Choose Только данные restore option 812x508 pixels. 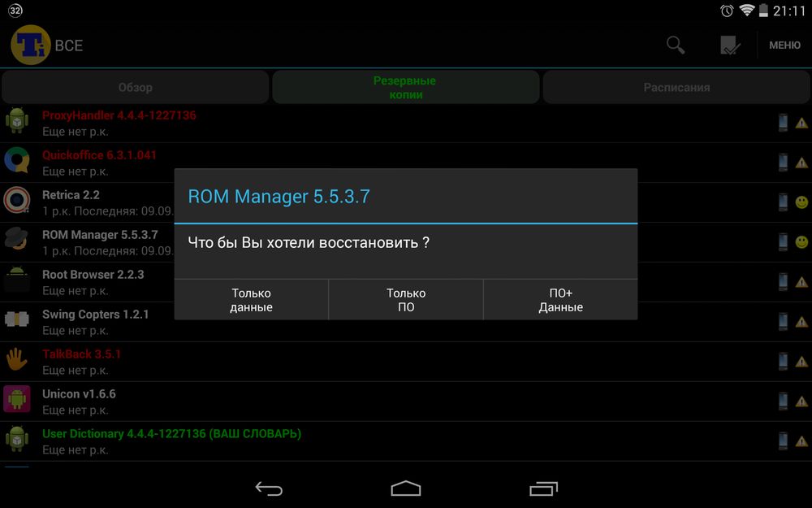[x=251, y=300]
